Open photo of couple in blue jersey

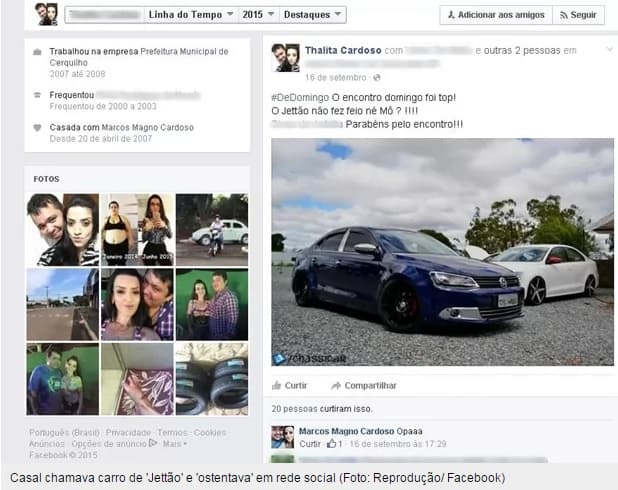[63, 379]
